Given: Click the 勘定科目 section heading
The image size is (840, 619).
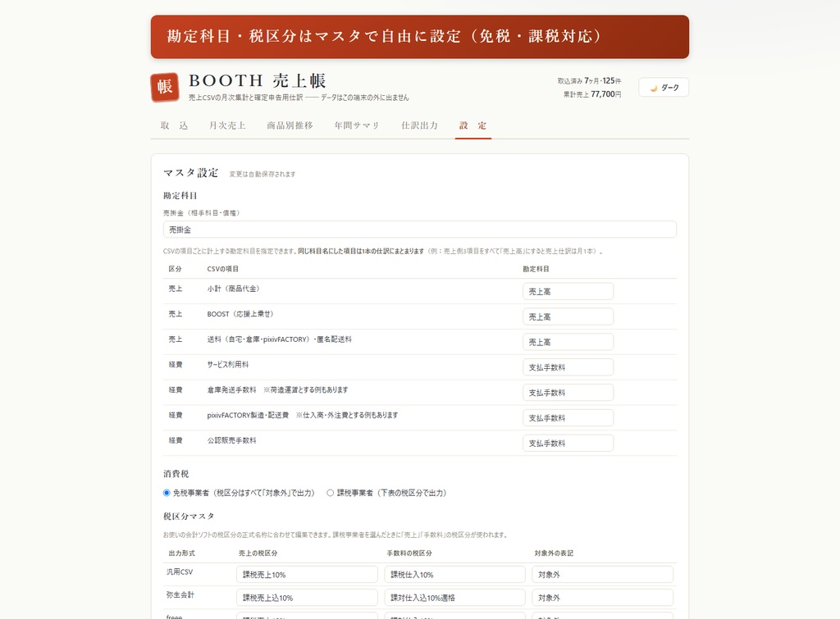Looking at the screenshot, I should (180, 196).
